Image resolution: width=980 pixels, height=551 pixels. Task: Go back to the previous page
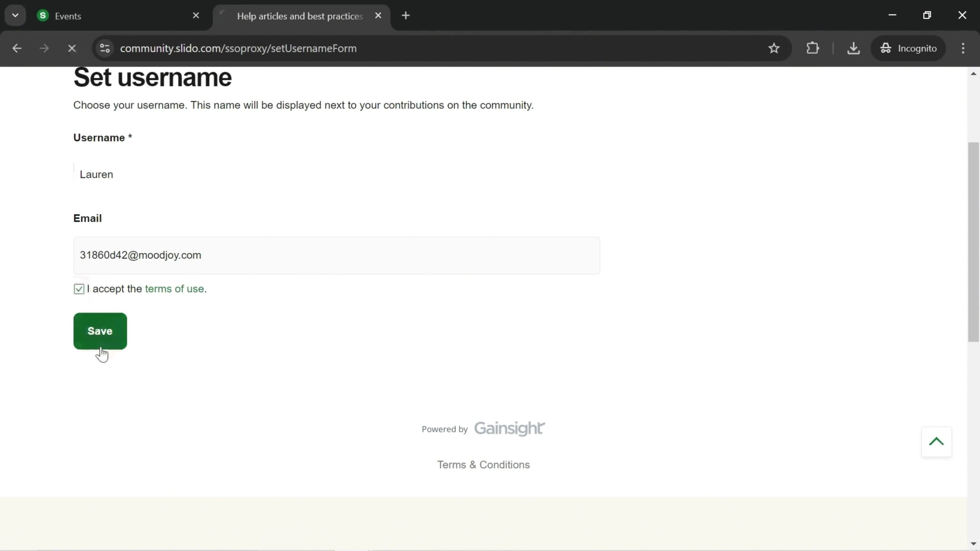point(17,48)
